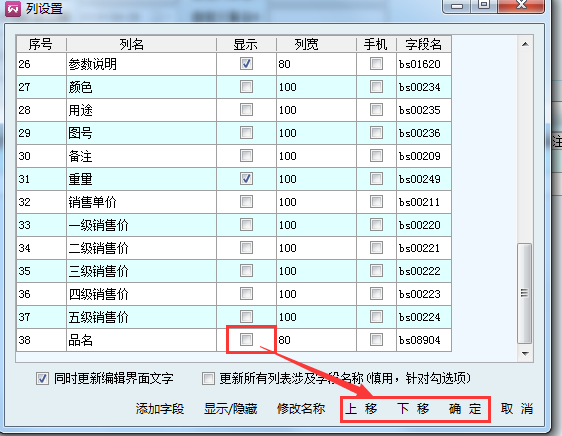Uncheck 显示 checkbox for 参数说明 row
This screenshot has width=562, height=436.
(x=246, y=64)
